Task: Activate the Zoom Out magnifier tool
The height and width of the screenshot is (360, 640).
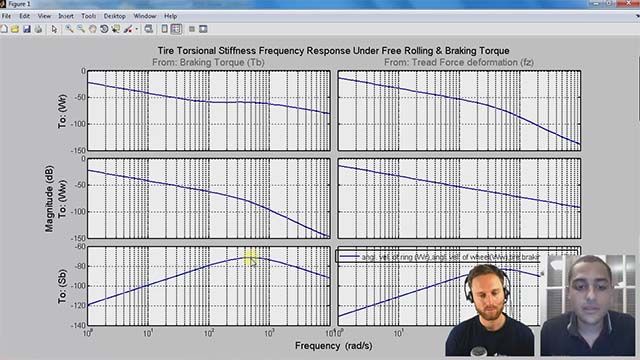Action: pyautogui.click(x=81, y=29)
